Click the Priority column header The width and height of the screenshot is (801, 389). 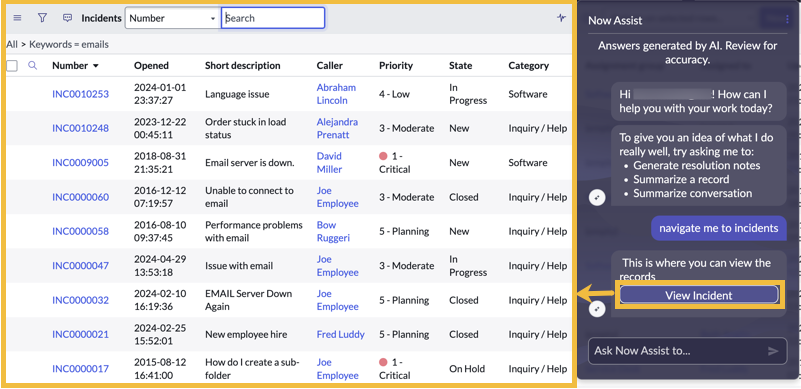(x=396, y=65)
